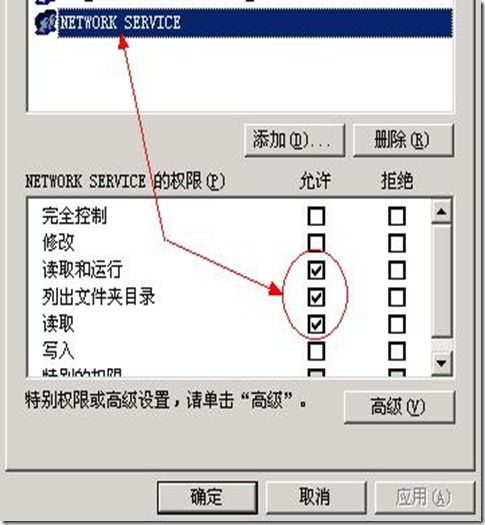Select the NETWORK SERVICE user icon

46,23
